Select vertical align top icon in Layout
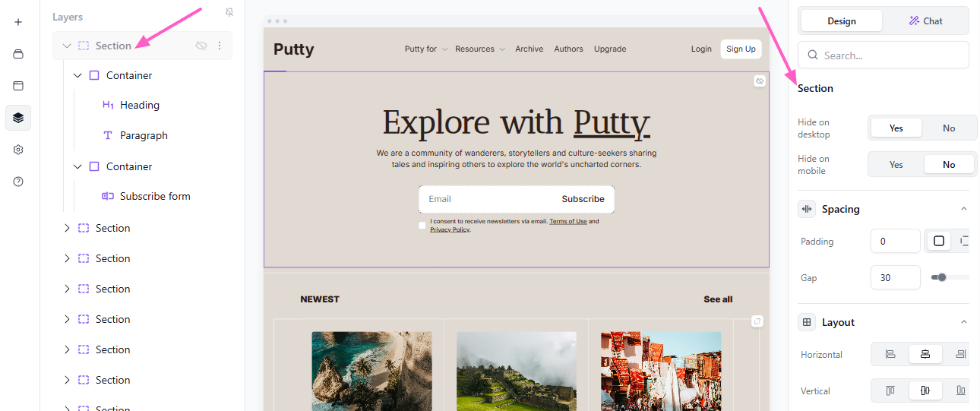This screenshot has width=980, height=411. click(890, 390)
